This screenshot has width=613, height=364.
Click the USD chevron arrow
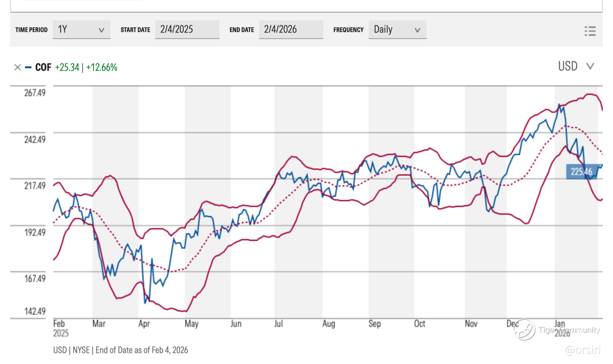coord(590,66)
